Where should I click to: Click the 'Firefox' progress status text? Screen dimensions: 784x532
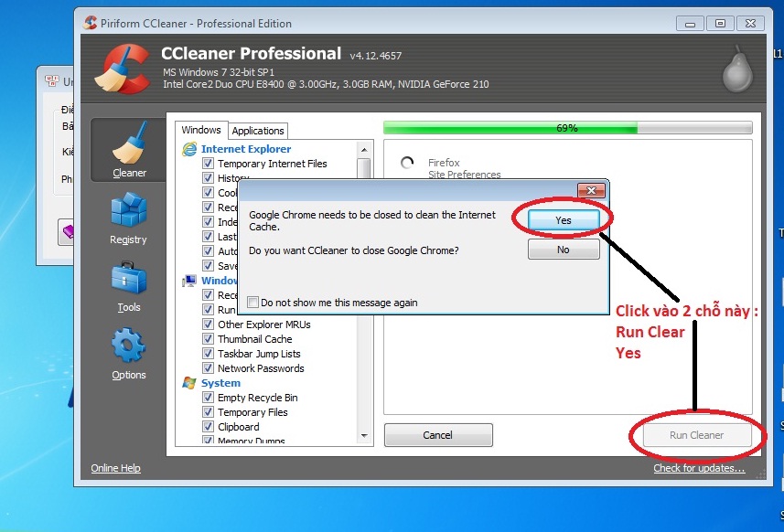[444, 163]
